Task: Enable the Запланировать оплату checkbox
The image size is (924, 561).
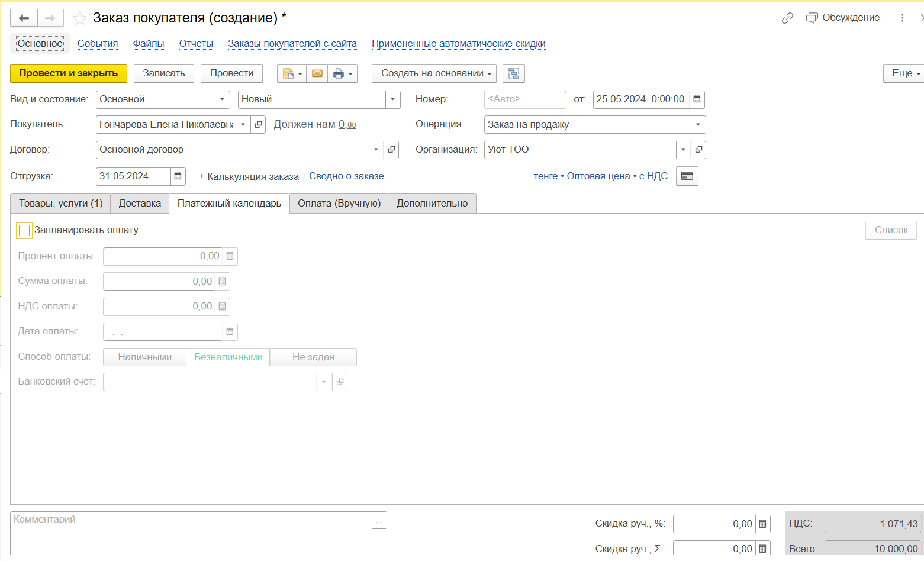Action: tap(24, 230)
